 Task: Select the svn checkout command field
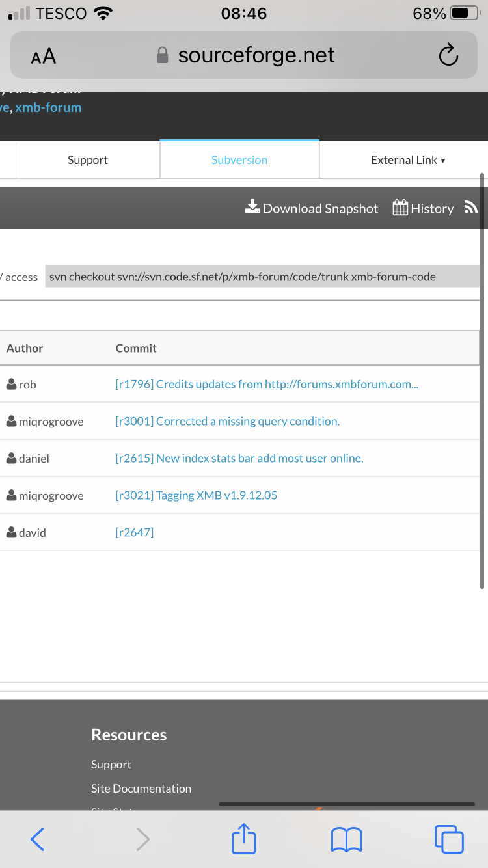262,277
